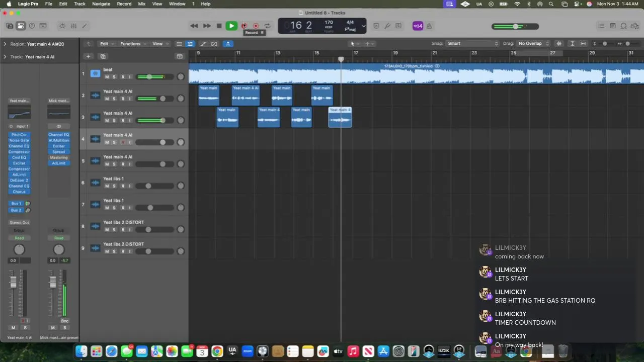Click the Fast Forward transport button
644x362 pixels.
tap(207, 26)
